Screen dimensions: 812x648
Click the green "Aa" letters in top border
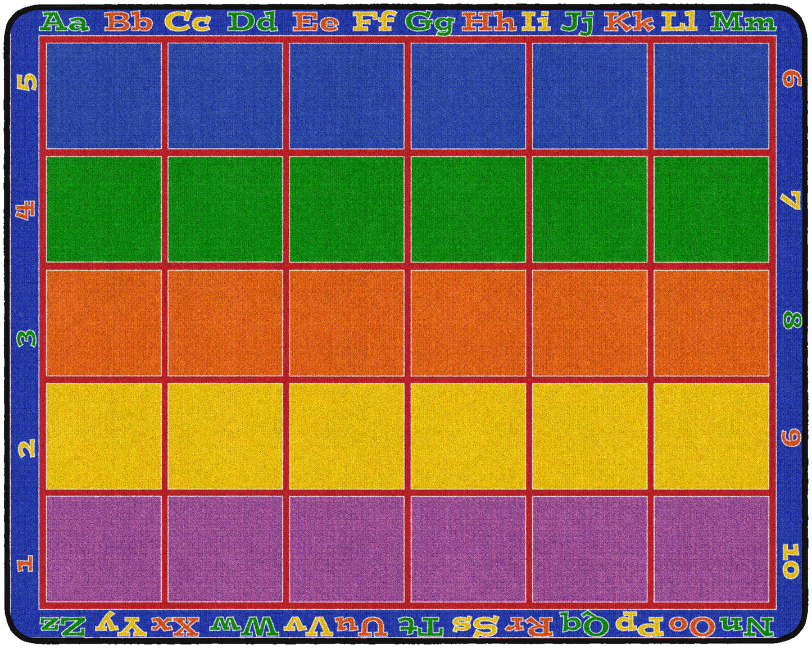pyautogui.click(x=66, y=23)
